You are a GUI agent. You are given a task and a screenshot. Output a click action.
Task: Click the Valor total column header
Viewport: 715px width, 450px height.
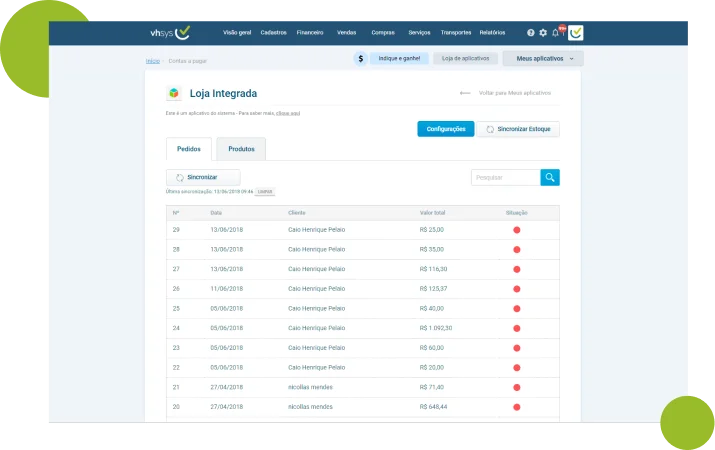point(432,213)
